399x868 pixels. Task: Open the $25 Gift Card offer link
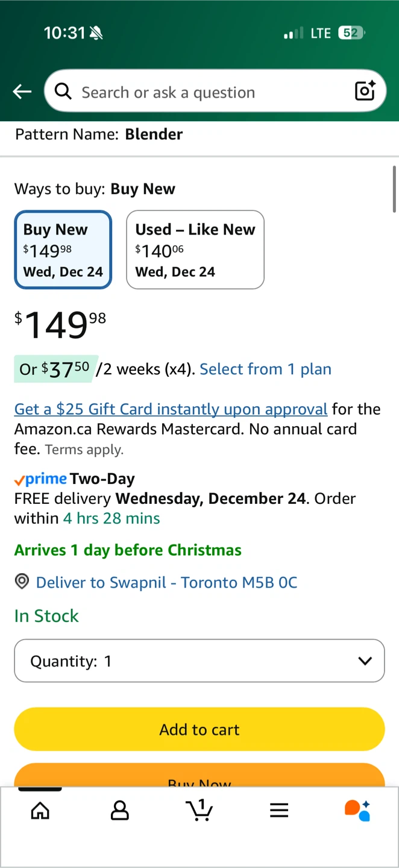point(171,409)
